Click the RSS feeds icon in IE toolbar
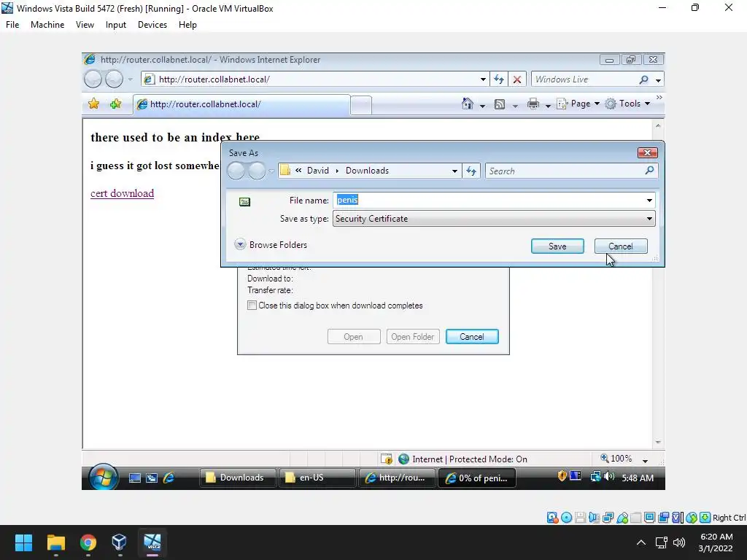Screen dimensions: 747x560 coord(499,104)
